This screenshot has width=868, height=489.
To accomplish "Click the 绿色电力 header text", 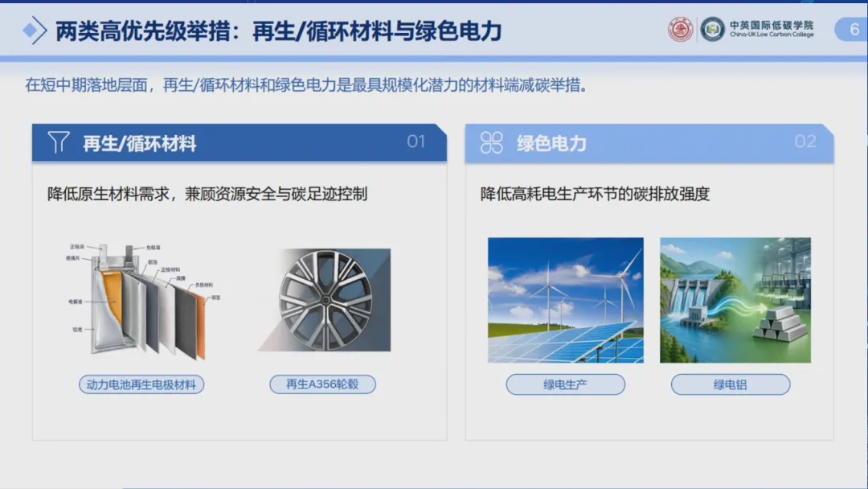I will click(551, 143).
